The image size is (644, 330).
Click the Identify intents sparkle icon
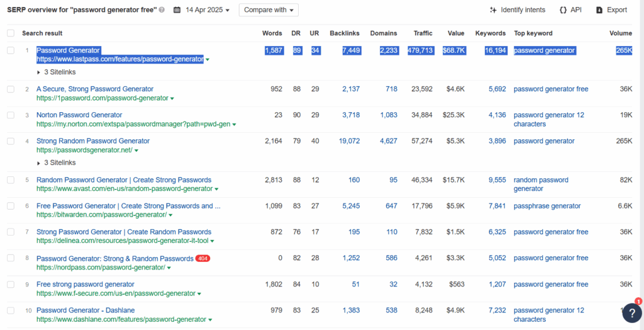493,10
